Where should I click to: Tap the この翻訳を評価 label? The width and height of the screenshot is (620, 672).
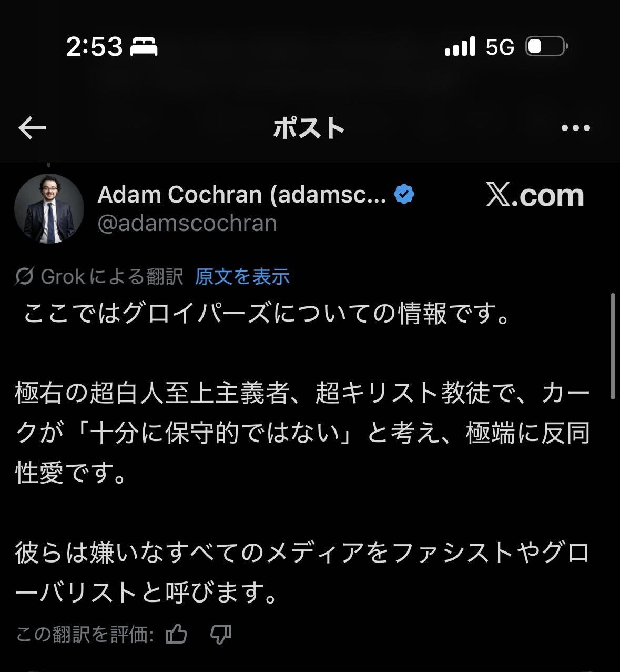tap(85, 635)
